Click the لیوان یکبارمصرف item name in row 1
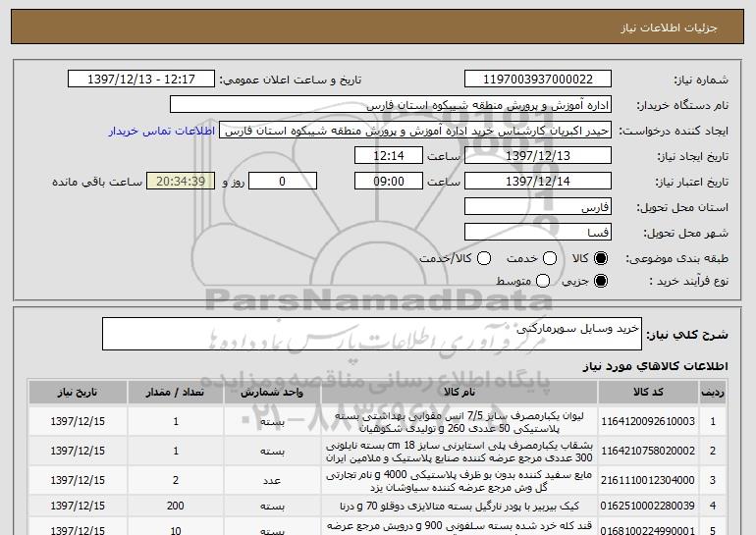 [459, 422]
